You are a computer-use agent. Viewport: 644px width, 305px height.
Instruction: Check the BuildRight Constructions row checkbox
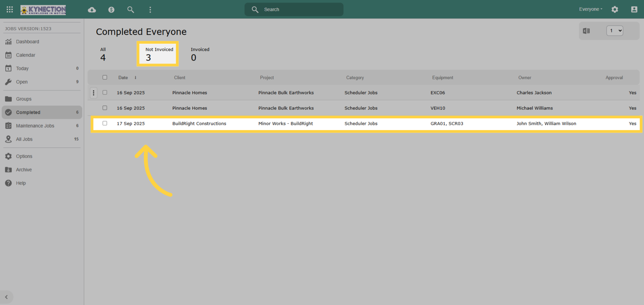click(105, 123)
